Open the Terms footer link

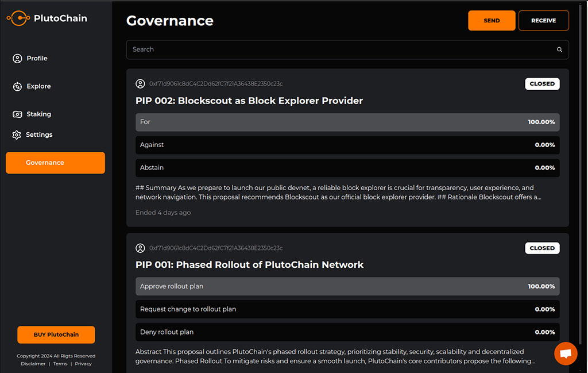pyautogui.click(x=60, y=364)
